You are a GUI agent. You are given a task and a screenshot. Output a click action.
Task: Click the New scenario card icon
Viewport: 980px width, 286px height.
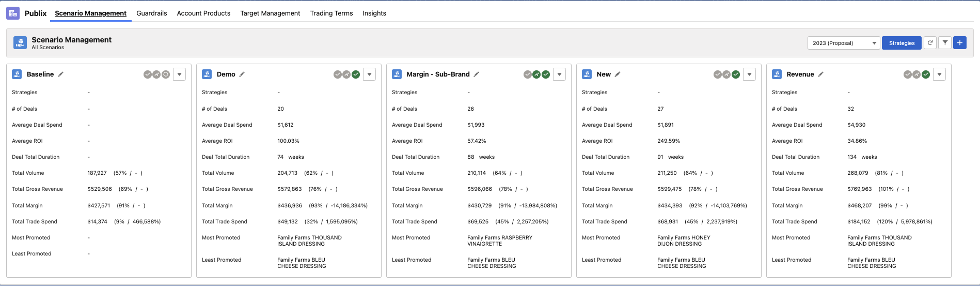pyautogui.click(x=587, y=74)
